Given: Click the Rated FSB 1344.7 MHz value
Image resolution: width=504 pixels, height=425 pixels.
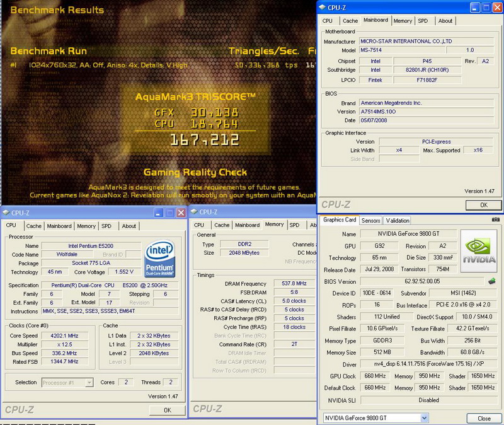Looking at the screenshot, I should point(64,361).
